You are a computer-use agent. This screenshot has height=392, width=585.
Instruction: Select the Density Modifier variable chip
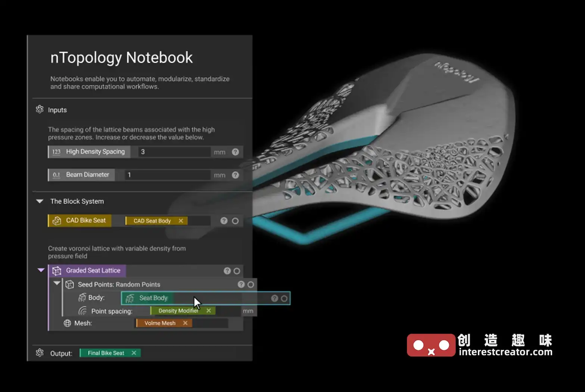[183, 311]
